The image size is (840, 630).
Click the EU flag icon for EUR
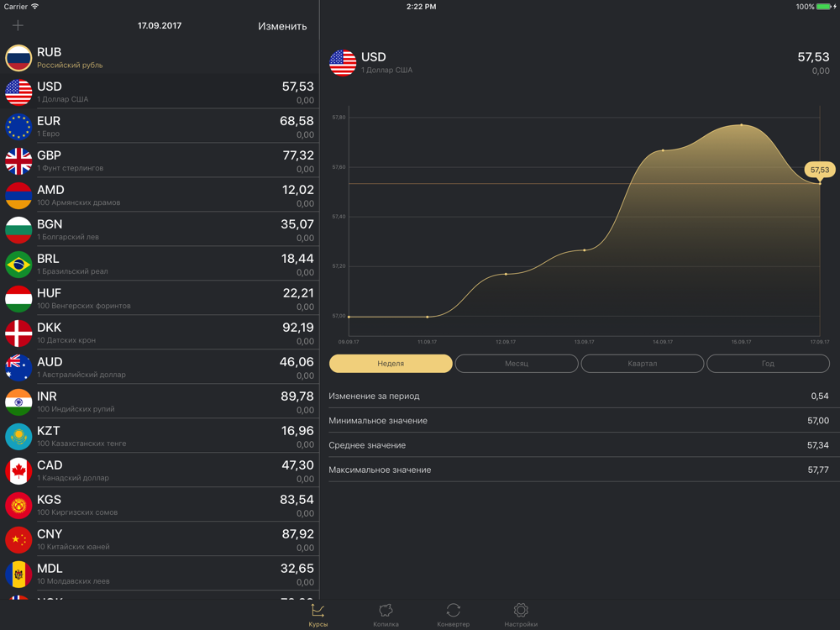pyautogui.click(x=18, y=127)
